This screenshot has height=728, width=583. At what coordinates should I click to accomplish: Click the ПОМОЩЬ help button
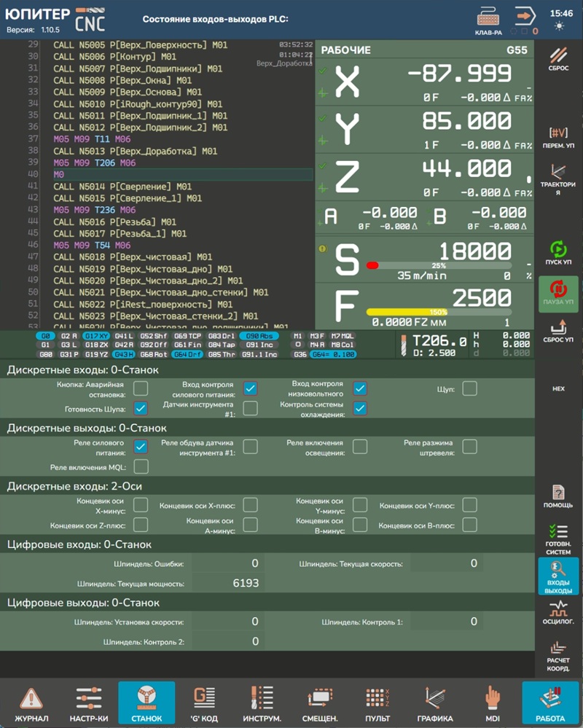click(x=558, y=496)
